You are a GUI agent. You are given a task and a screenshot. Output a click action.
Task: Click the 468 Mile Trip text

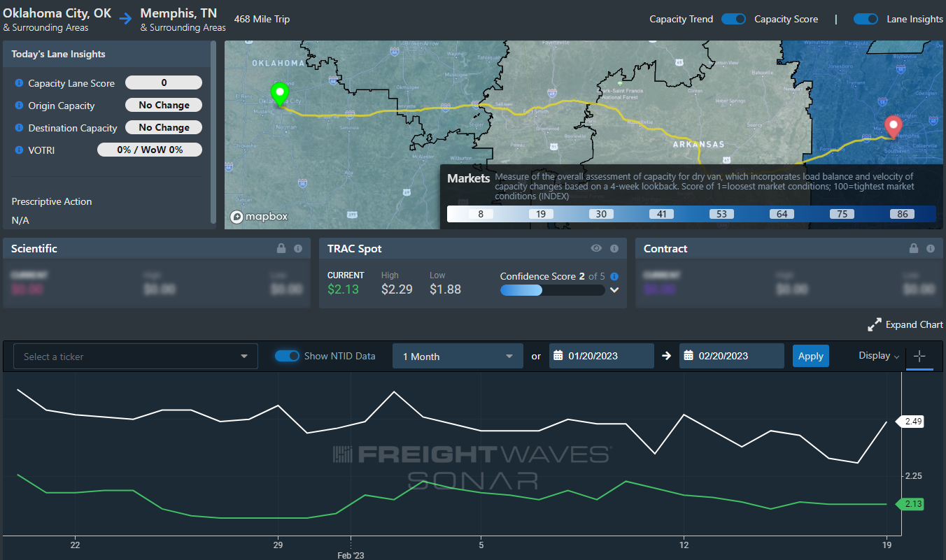pyautogui.click(x=262, y=19)
